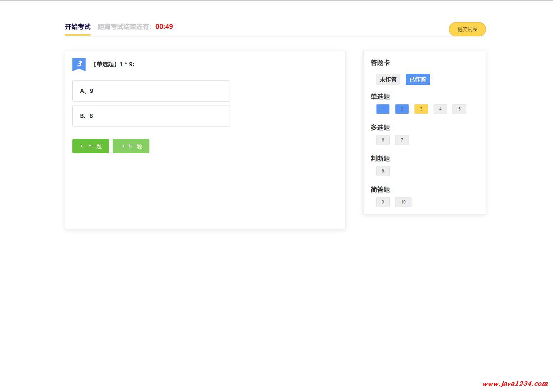Go to next question with 下一题
Viewport: 553px width, 392px height.
click(x=131, y=146)
